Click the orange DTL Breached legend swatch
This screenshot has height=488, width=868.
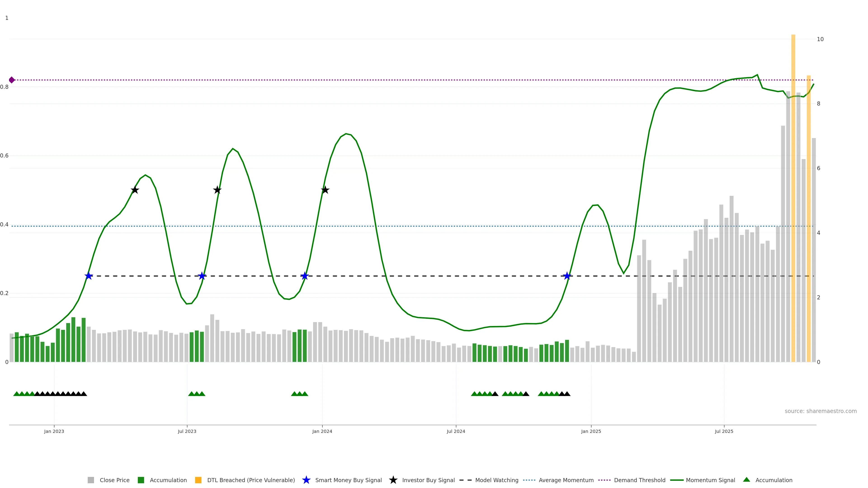click(198, 480)
